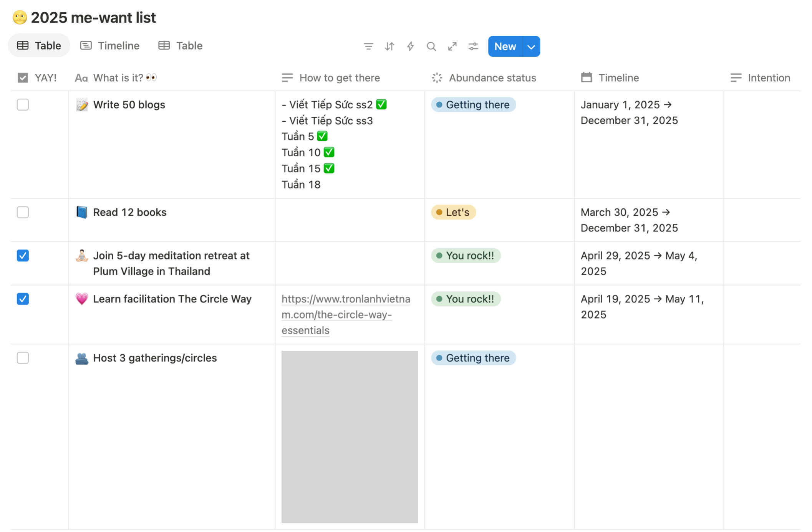Viewport: 812px width, 532px height.
Task: Switch to the second Table tab
Action: [x=181, y=46]
